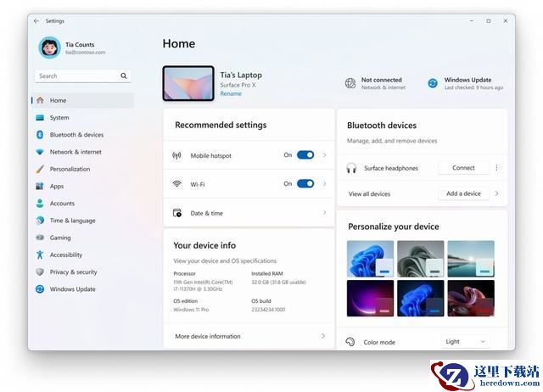Select Personalization in sidebar
The height and width of the screenshot is (392, 543).
point(70,169)
